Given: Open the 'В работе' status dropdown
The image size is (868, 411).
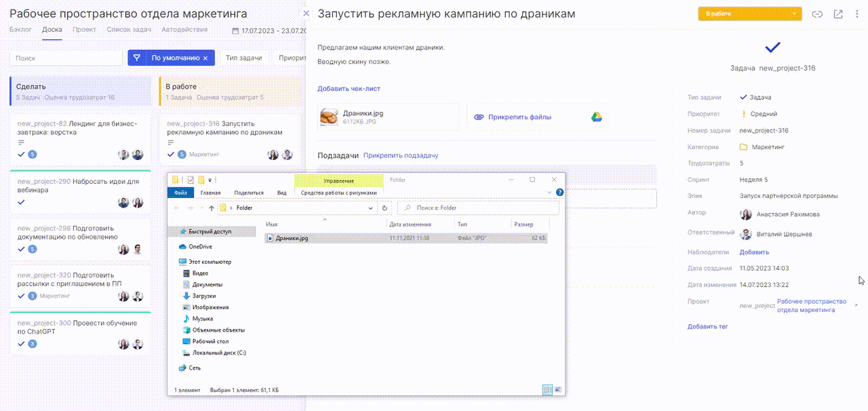Looking at the screenshot, I should (x=750, y=14).
